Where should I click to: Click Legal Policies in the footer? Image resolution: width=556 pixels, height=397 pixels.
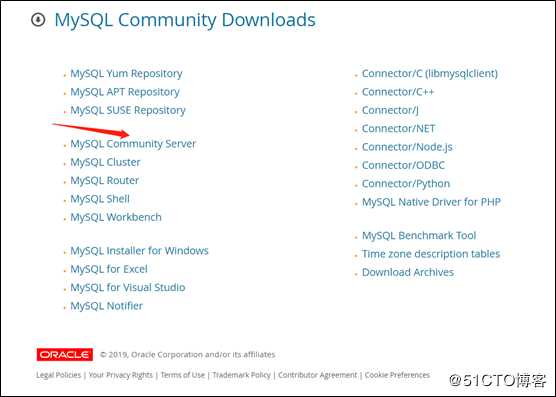[x=59, y=375]
